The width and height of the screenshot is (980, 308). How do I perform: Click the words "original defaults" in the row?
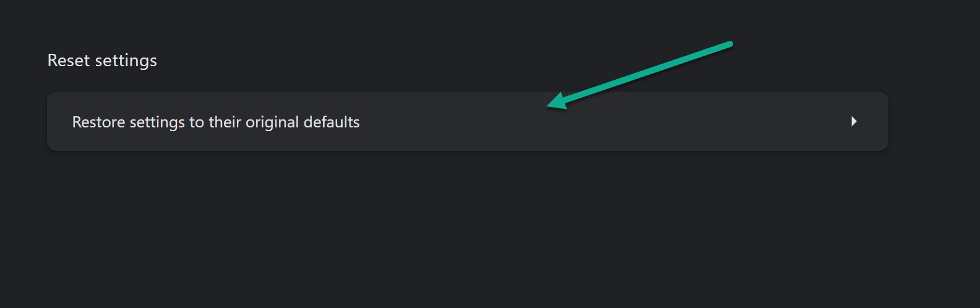(x=303, y=122)
